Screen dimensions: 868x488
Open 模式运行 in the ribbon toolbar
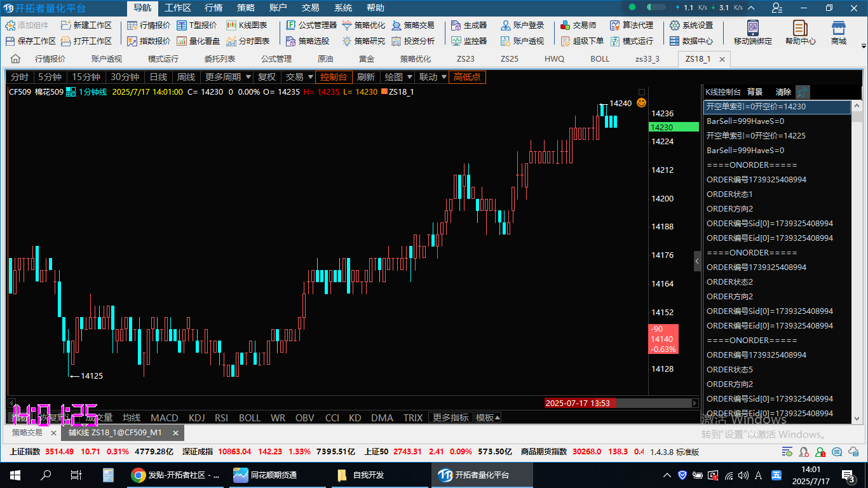click(x=632, y=41)
